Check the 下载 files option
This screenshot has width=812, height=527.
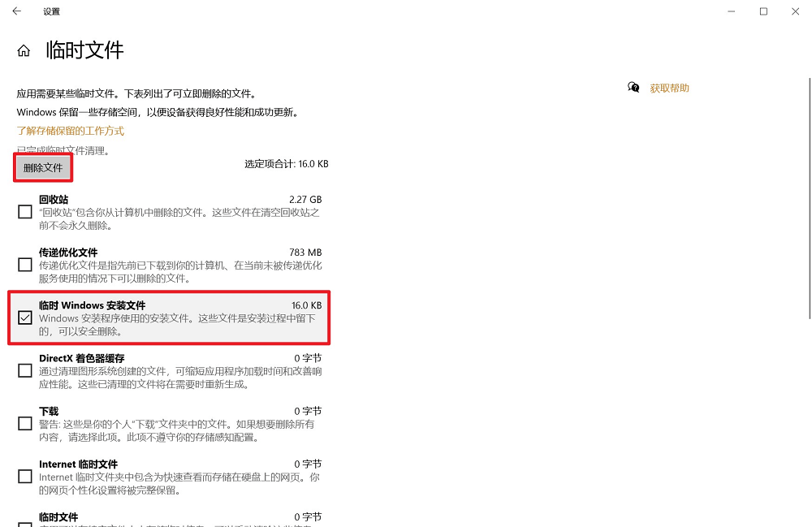pos(24,422)
